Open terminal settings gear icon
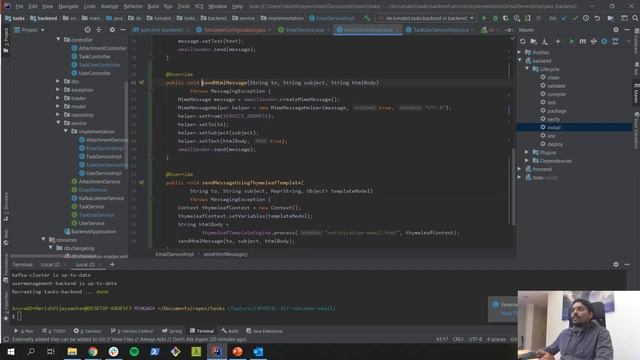The height and width of the screenshot is (360, 640). pyautogui.click(x=616, y=264)
